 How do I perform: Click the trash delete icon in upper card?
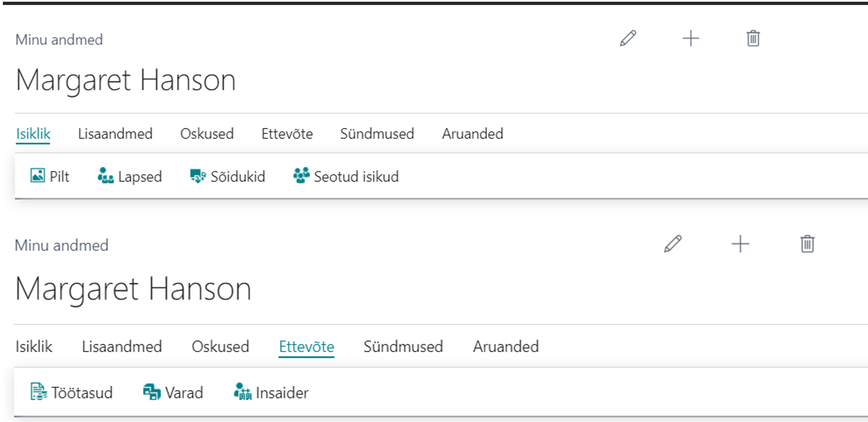pos(753,38)
